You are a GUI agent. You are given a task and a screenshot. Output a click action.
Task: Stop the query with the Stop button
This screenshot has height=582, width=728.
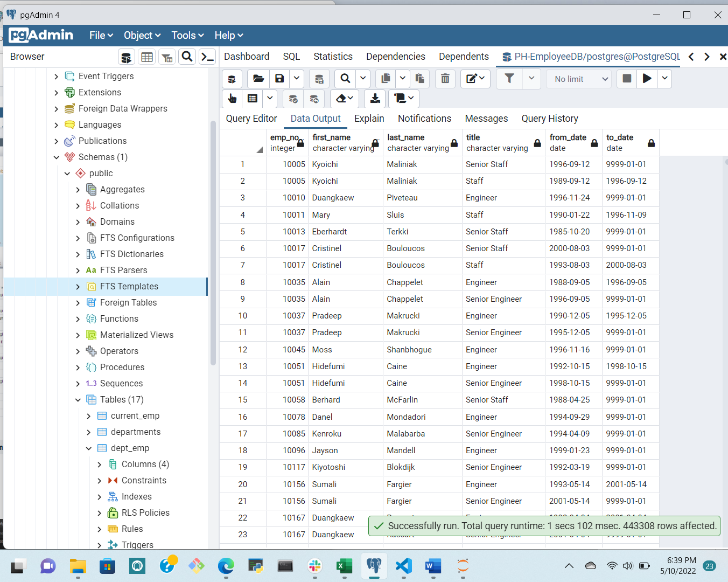pyautogui.click(x=627, y=79)
